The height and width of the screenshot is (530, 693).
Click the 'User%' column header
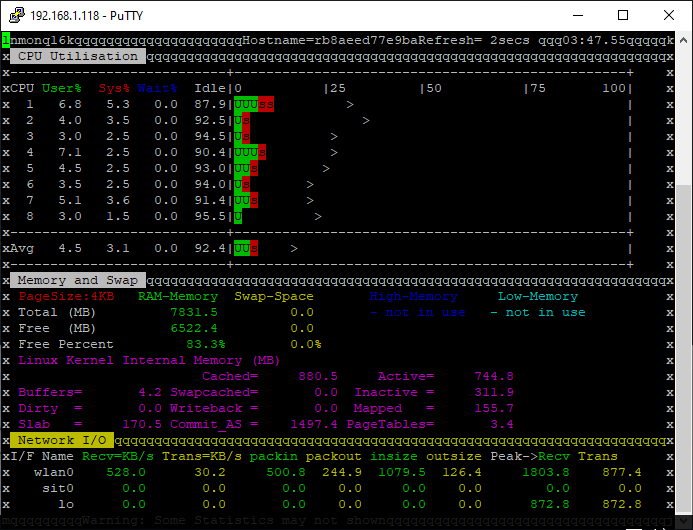pyautogui.click(x=62, y=88)
